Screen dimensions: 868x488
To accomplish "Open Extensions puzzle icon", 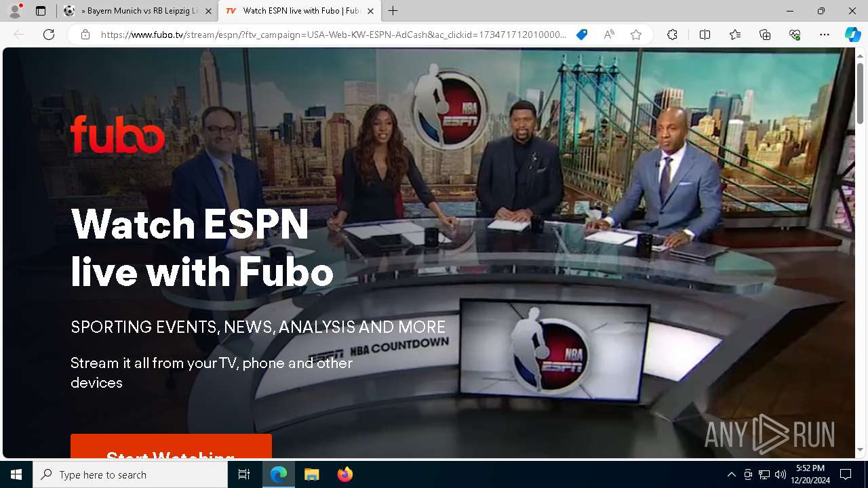I will pos(672,35).
